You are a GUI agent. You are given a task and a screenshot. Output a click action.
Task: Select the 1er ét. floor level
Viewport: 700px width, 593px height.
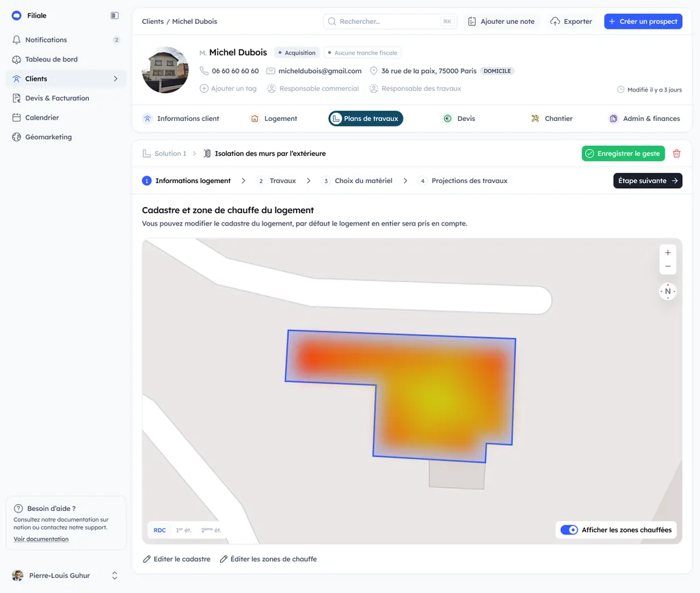[x=183, y=530]
